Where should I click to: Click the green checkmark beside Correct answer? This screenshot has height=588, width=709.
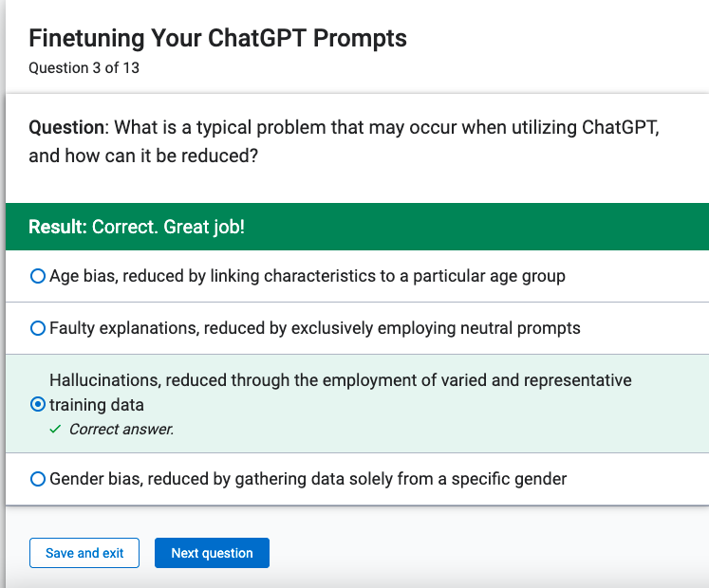[55, 429]
